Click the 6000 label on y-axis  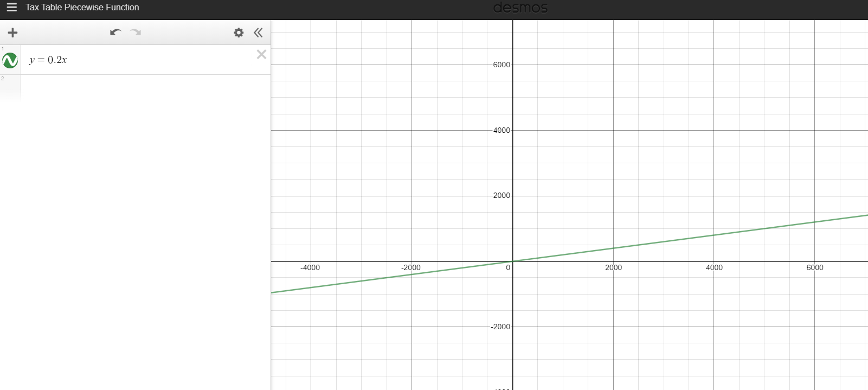(x=501, y=65)
